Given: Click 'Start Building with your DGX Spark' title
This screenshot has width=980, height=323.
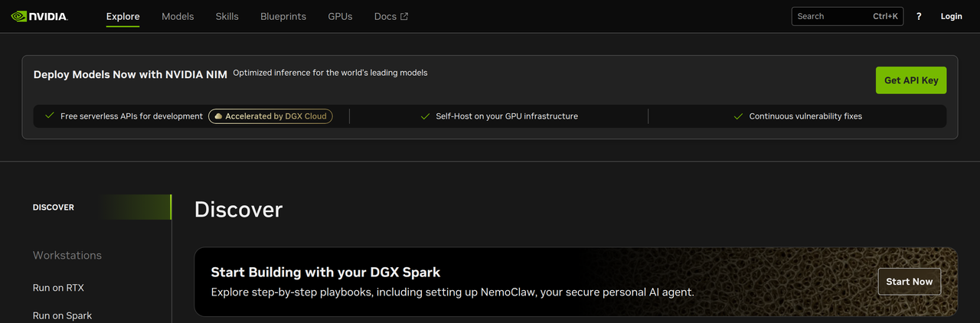Looking at the screenshot, I should coord(325,272).
